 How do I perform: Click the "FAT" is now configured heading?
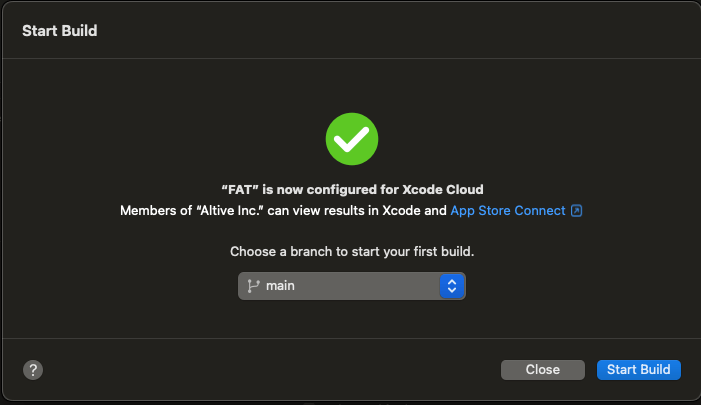click(352, 190)
